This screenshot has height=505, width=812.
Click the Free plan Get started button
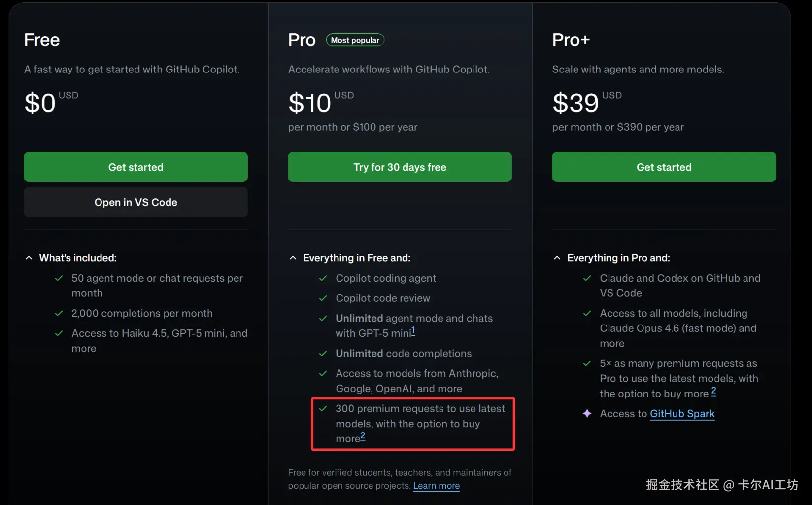coord(135,167)
